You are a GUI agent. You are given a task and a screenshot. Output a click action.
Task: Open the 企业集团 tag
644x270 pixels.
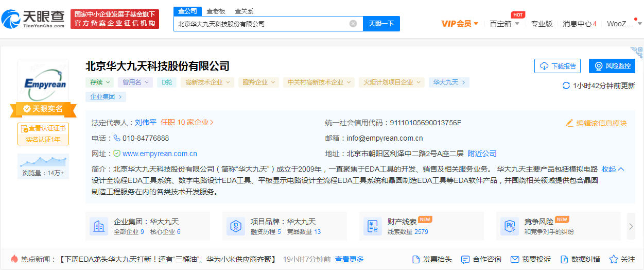point(106,97)
